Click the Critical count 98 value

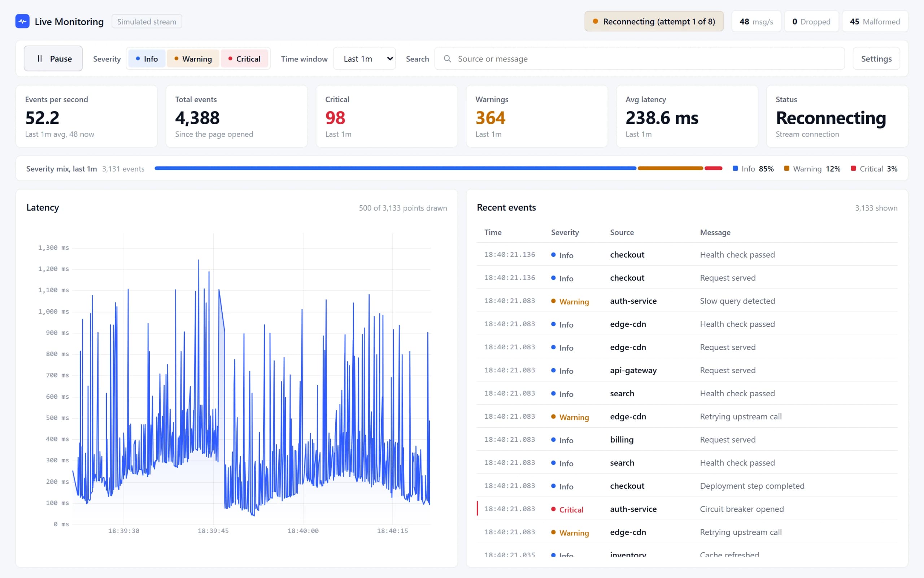335,118
